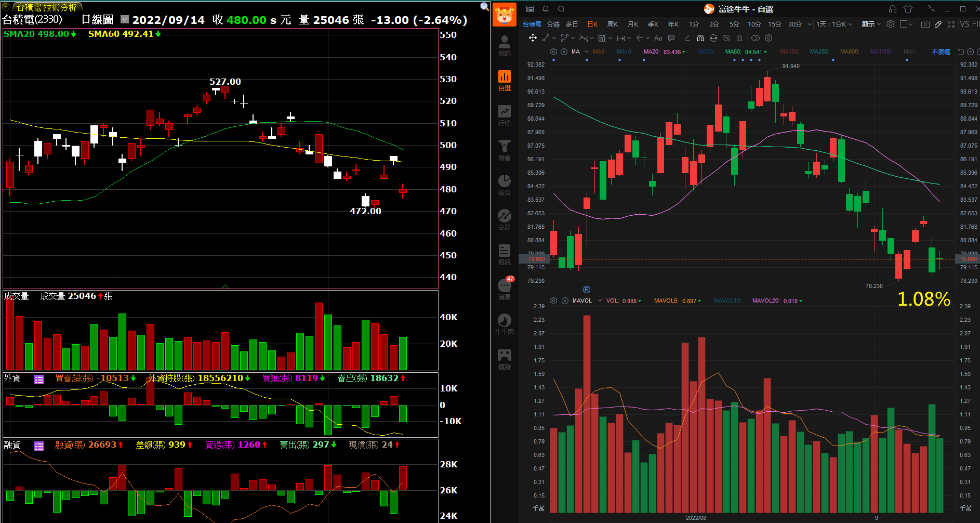Expand the MAVOL indicator type dropdown
Screen dimensions: 980x523
[600, 300]
